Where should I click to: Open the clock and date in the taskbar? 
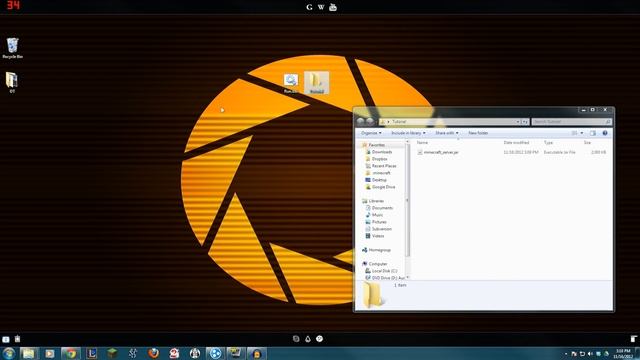coord(623,353)
